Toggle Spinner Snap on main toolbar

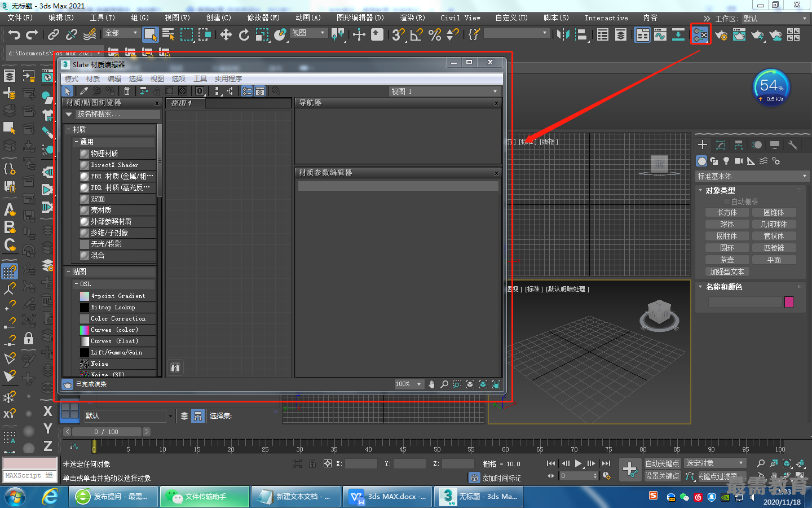point(453,34)
